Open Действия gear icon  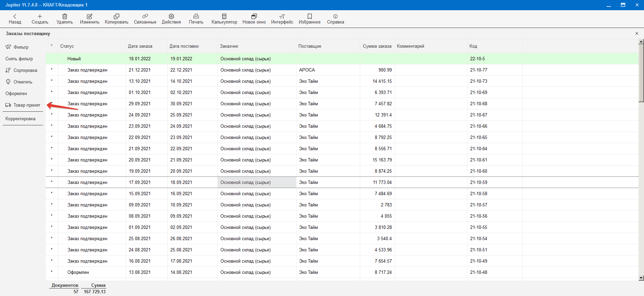(171, 16)
